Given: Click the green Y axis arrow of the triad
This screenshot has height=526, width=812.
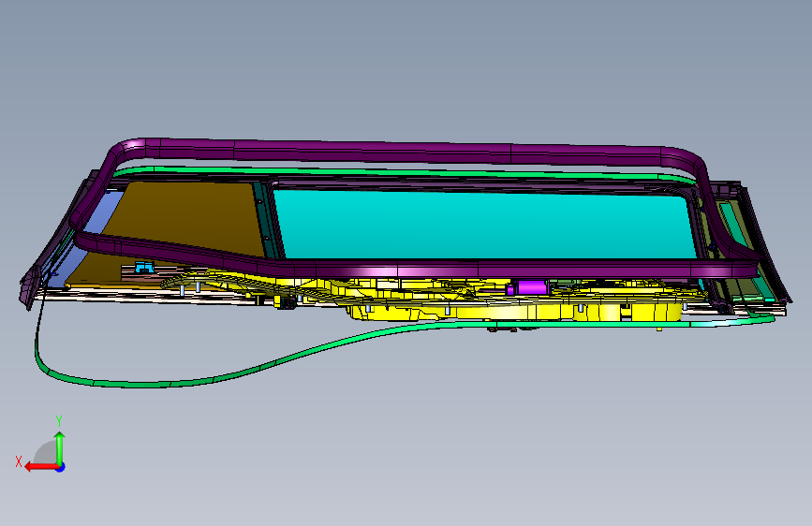Looking at the screenshot, I should [x=60, y=447].
